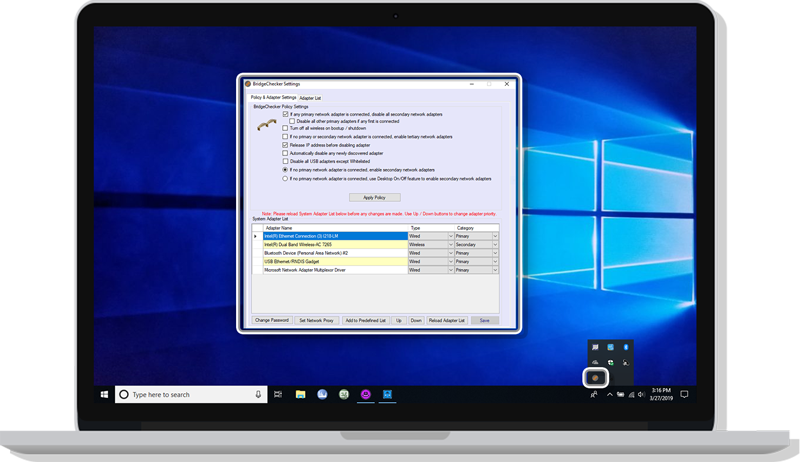Toggle disable secondary adapters when primary connected

[285, 114]
